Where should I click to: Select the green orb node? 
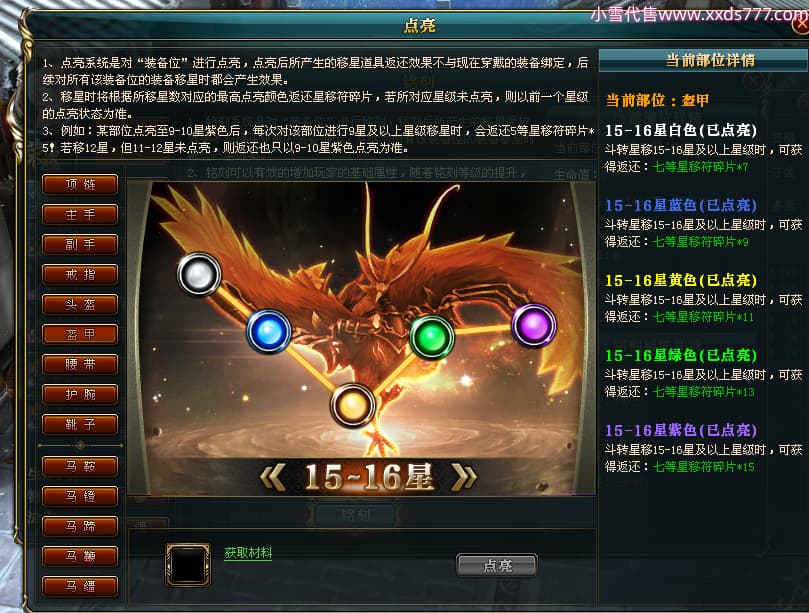pos(432,337)
